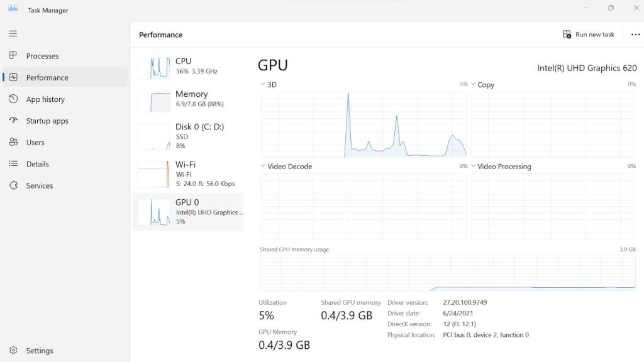Click the Details list icon
Viewport: 644px width, 362px height.
pyautogui.click(x=13, y=164)
